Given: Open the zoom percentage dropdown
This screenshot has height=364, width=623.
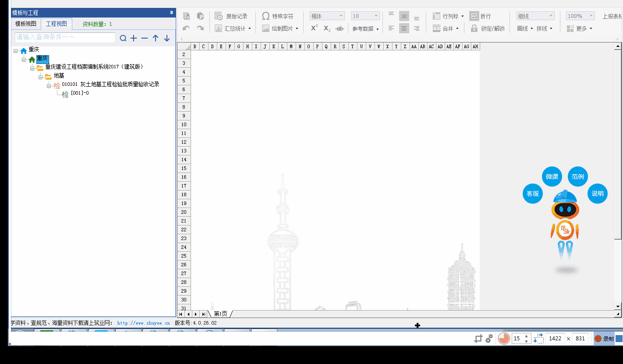Looking at the screenshot, I should pos(580,16).
